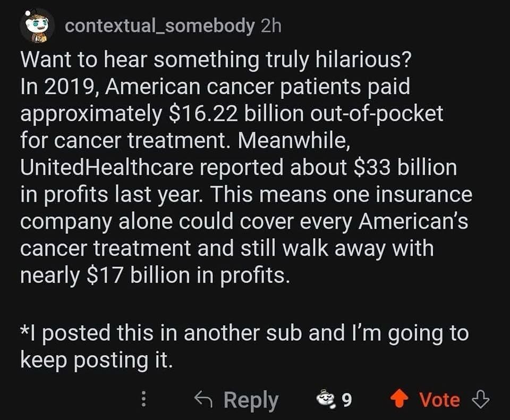Downvote the comment using the down arrow
The image size is (510, 420).
coord(482,399)
